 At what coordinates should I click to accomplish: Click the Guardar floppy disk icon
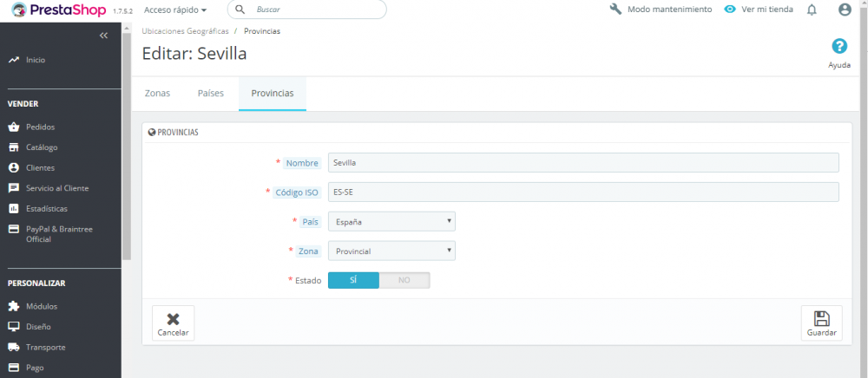tap(821, 318)
